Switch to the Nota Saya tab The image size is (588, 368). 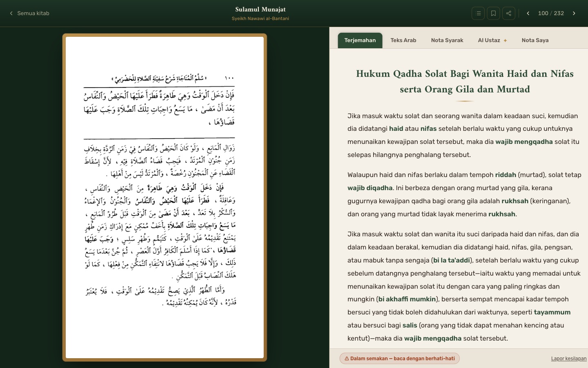click(535, 40)
